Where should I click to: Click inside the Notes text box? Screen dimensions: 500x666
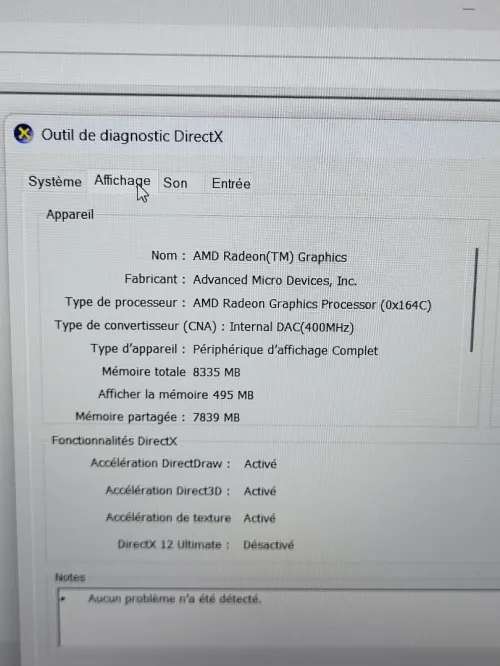(279, 618)
